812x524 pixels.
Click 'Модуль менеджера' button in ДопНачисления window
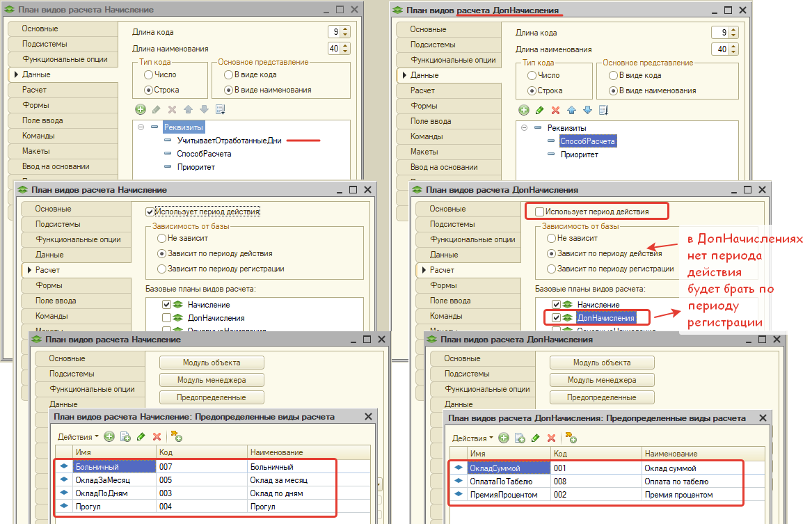[602, 379]
